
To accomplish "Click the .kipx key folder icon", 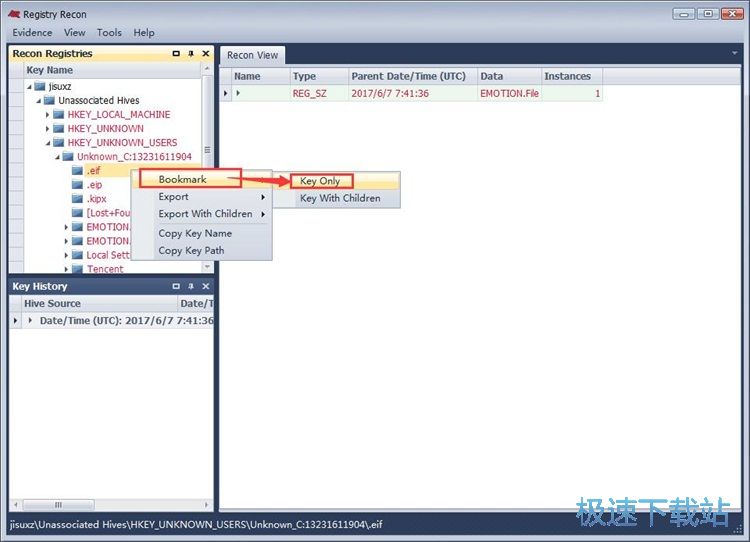I will point(77,199).
